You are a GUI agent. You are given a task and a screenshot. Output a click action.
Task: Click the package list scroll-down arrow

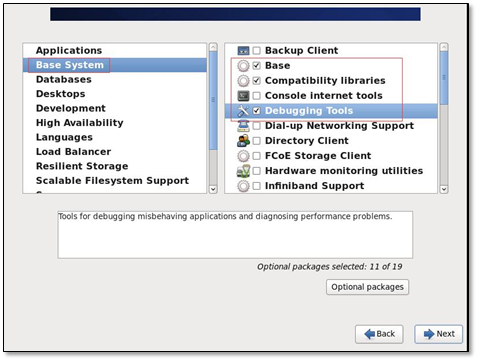444,189
